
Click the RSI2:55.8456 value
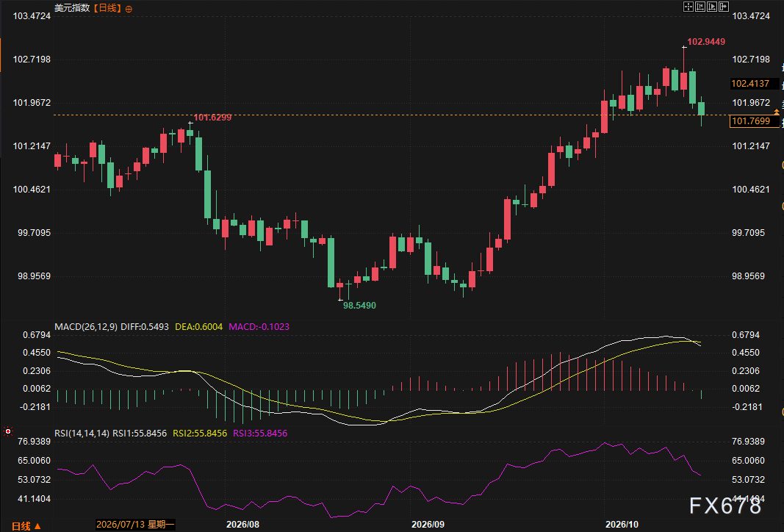point(200,434)
